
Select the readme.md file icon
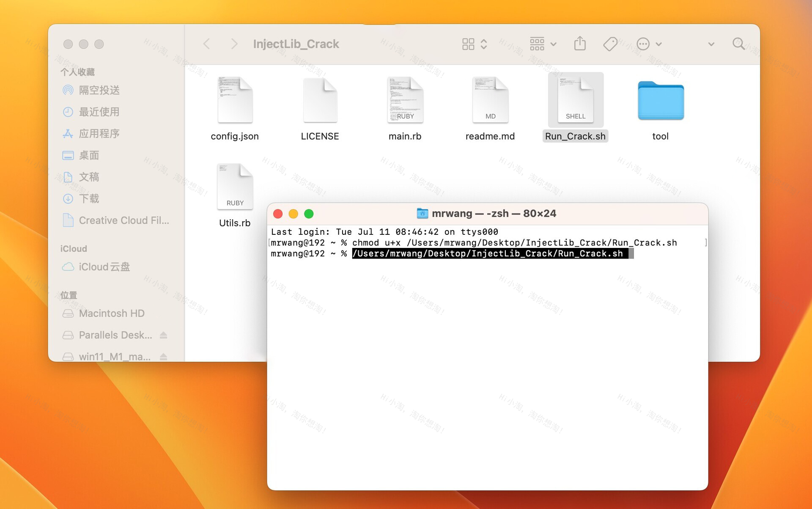tap(490, 100)
